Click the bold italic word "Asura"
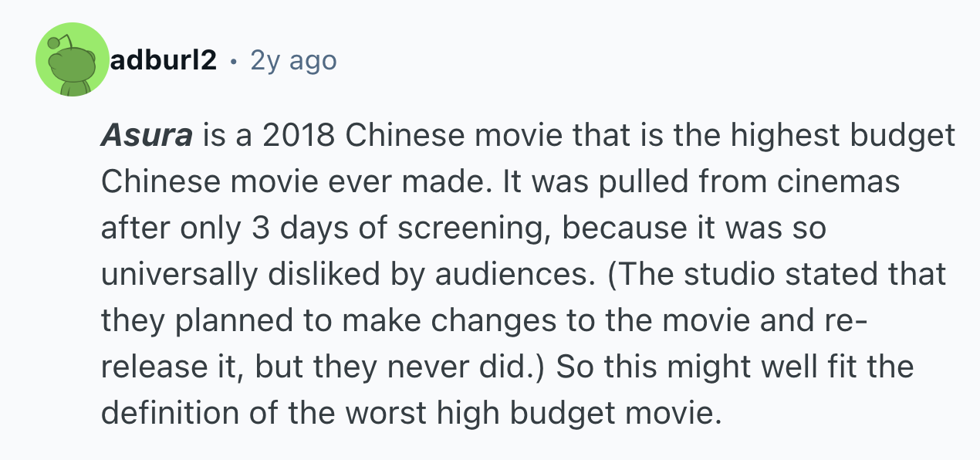The width and height of the screenshot is (980, 460). pos(146,137)
